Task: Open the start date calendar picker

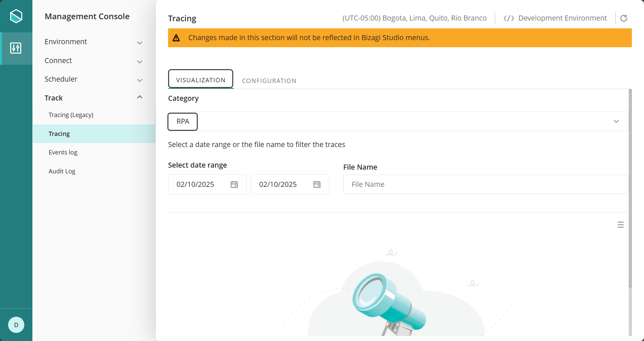Action: pos(234,184)
